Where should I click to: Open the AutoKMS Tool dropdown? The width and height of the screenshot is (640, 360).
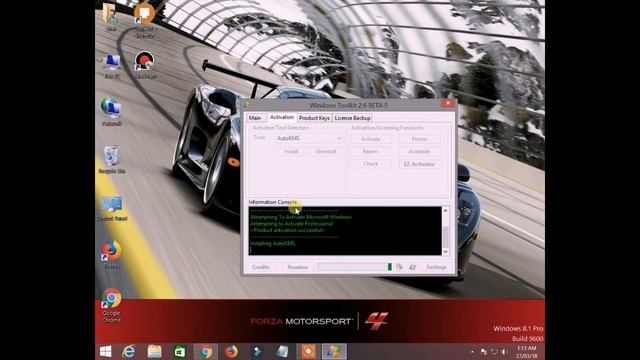coord(309,138)
